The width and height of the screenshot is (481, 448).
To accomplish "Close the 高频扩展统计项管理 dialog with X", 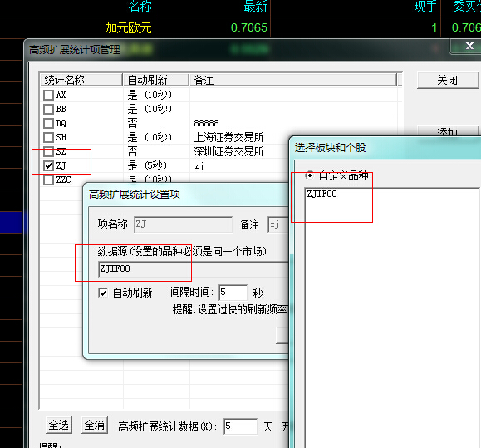I will click(x=469, y=46).
